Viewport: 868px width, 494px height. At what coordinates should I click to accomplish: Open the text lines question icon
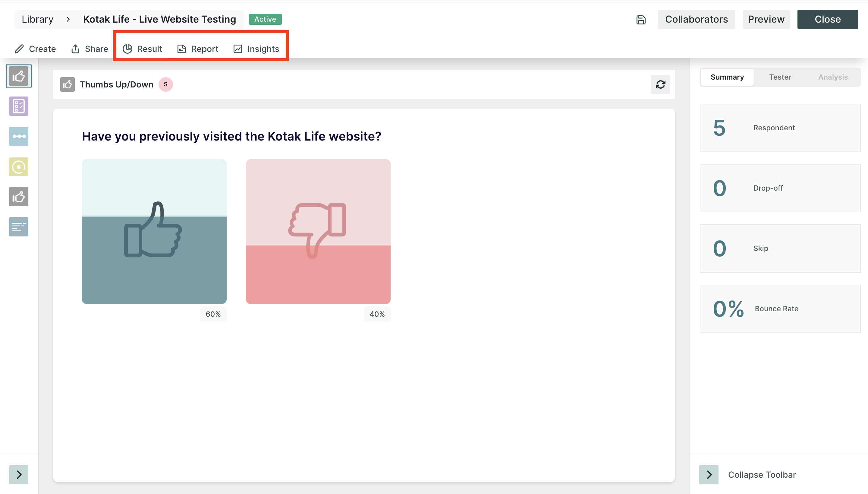(x=19, y=227)
